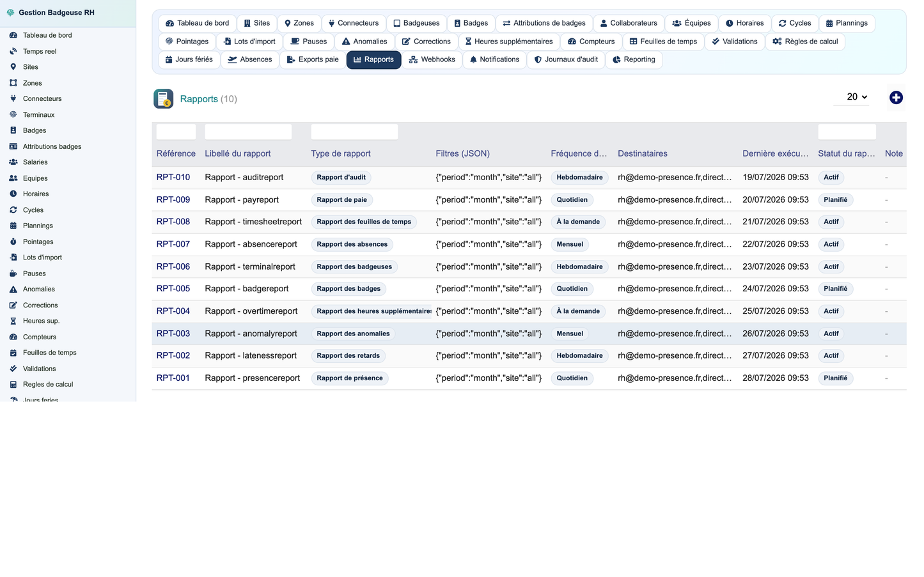Click the Rapports page header icon

[x=164, y=98]
